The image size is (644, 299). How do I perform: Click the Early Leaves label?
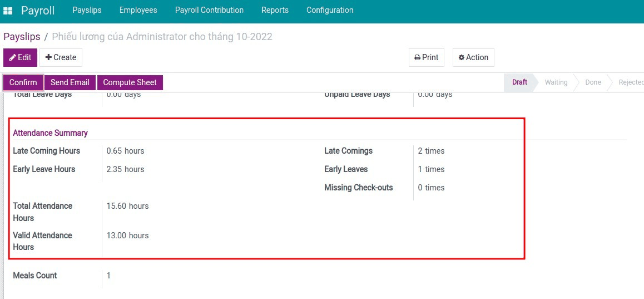[x=346, y=169]
